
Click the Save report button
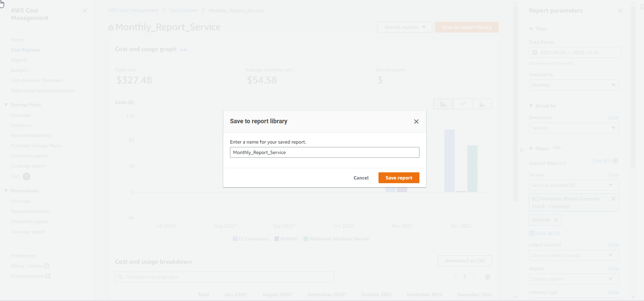pos(399,178)
